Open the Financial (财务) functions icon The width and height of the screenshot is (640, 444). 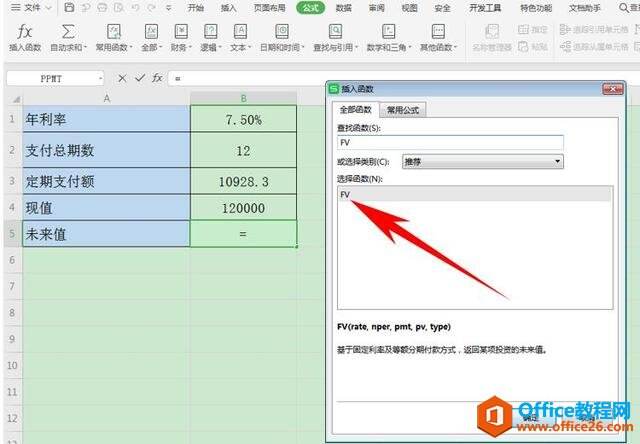pyautogui.click(x=181, y=31)
